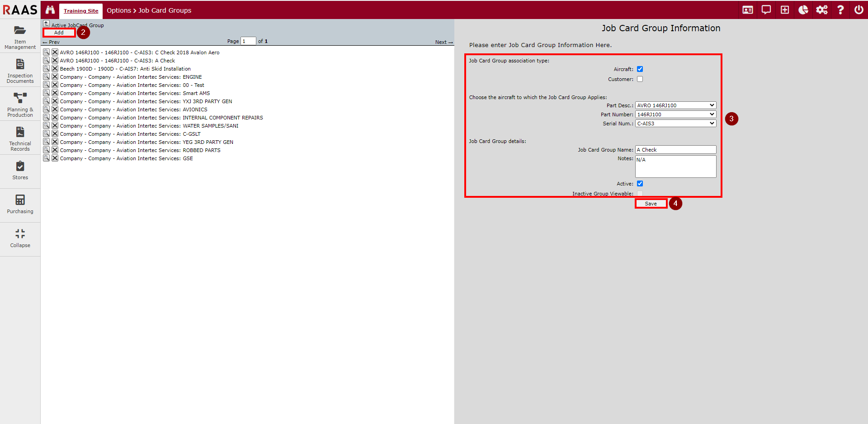The height and width of the screenshot is (424, 868).
Task: Click the chat message icon in header
Action: point(766,10)
